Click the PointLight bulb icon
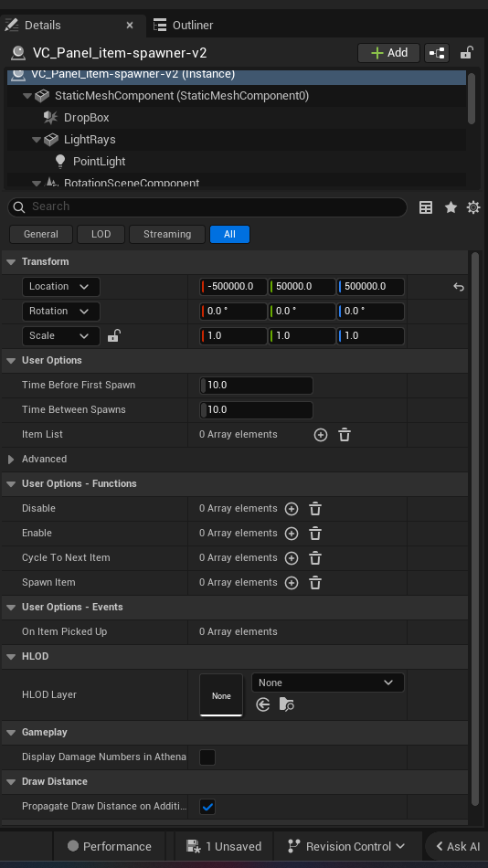This screenshot has height=868, width=488. pyautogui.click(x=59, y=161)
